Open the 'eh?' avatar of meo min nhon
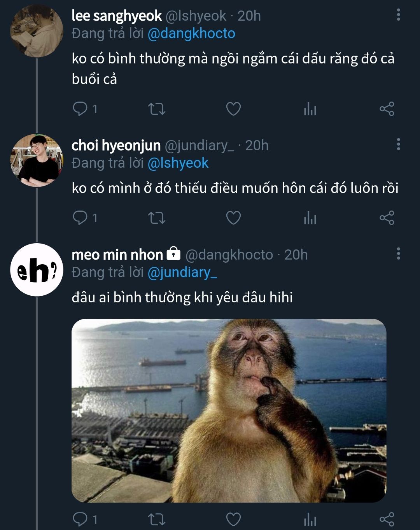Viewport: 420px width, 530px height. pyautogui.click(x=37, y=270)
